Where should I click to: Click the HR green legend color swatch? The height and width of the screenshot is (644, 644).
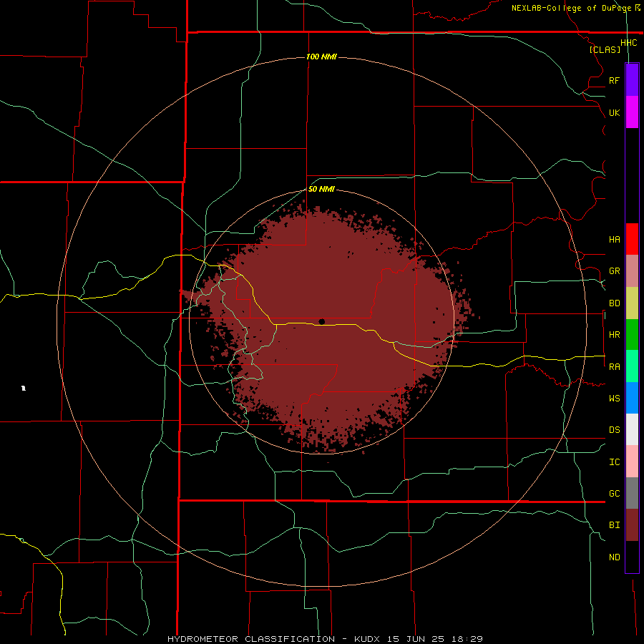coord(632,335)
